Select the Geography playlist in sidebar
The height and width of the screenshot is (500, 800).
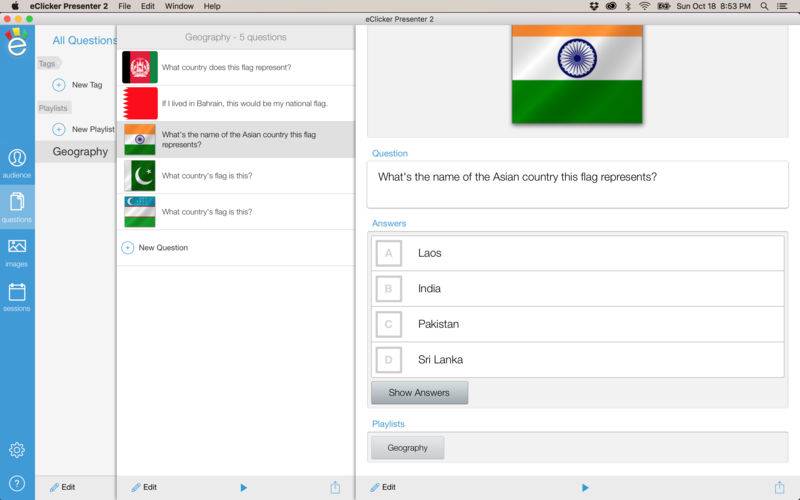coord(77,152)
